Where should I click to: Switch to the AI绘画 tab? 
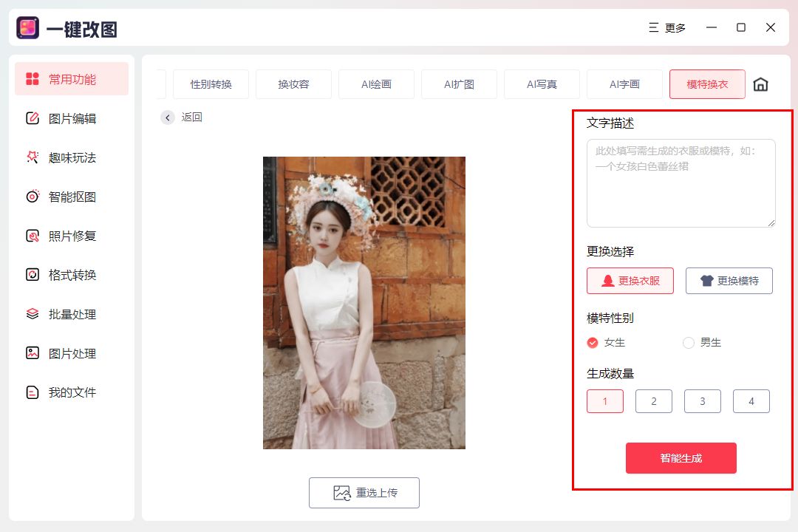pyautogui.click(x=376, y=84)
